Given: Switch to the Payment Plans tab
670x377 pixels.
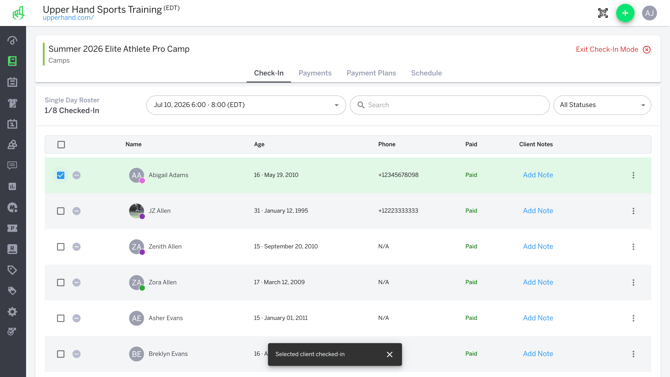Looking at the screenshot, I should tap(371, 73).
